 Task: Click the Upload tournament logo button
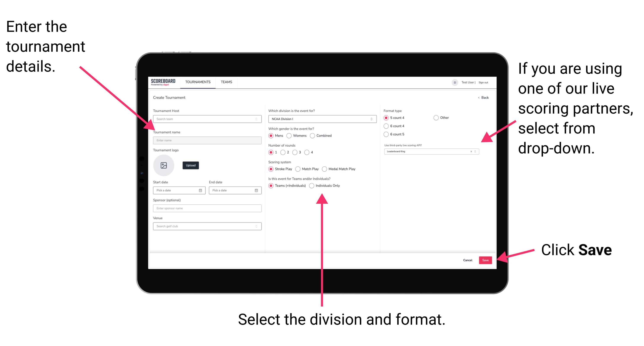click(190, 165)
